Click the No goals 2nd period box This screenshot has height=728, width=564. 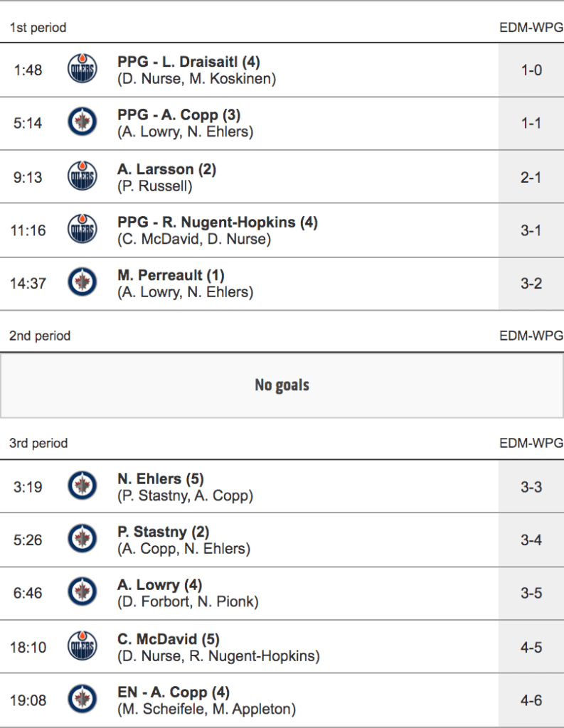pos(282,385)
